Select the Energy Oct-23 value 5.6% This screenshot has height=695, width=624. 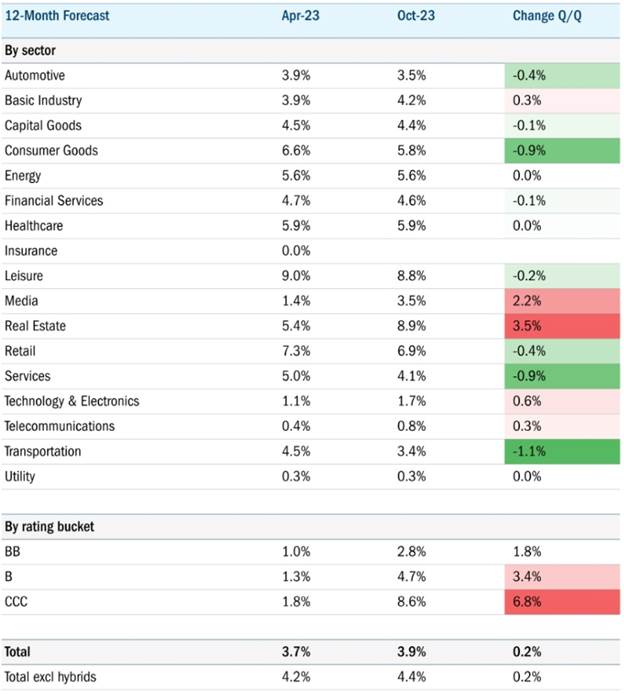[x=411, y=176]
